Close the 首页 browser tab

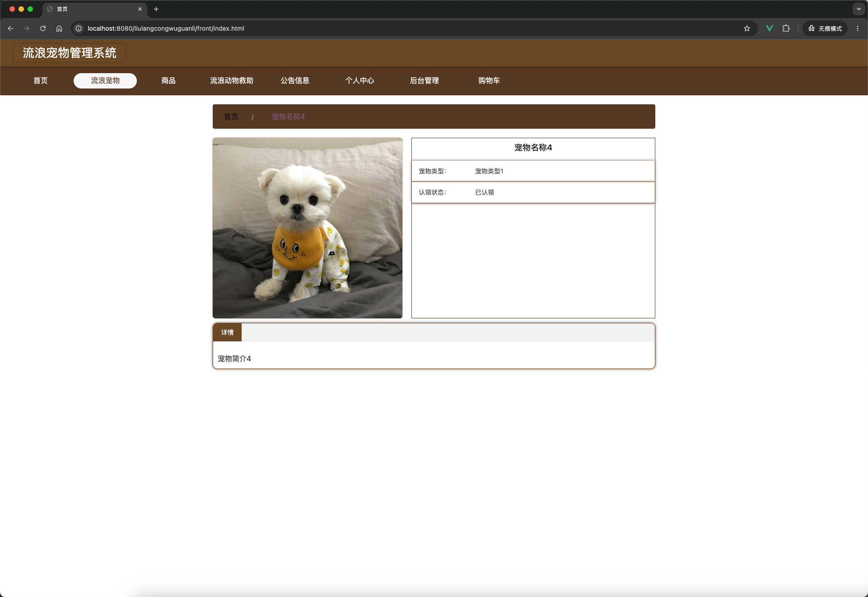[x=140, y=9]
